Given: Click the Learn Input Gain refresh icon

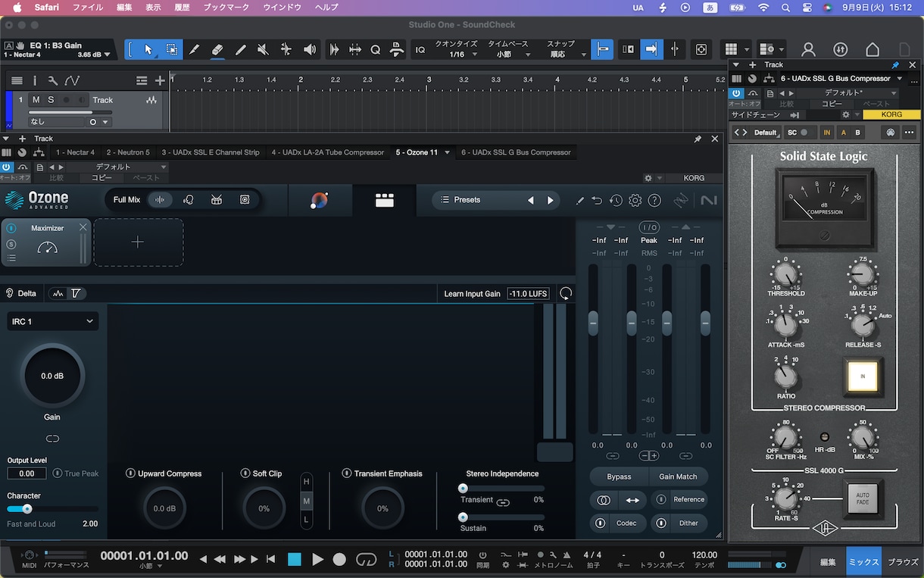Looking at the screenshot, I should 566,294.
